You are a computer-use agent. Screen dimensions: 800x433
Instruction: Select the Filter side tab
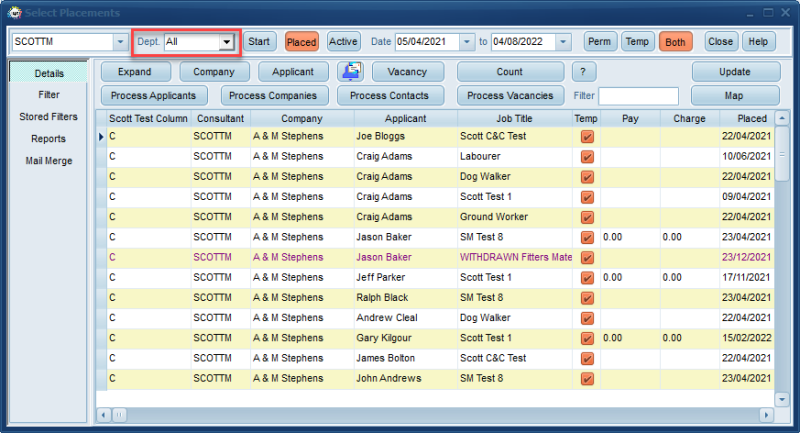pos(48,94)
